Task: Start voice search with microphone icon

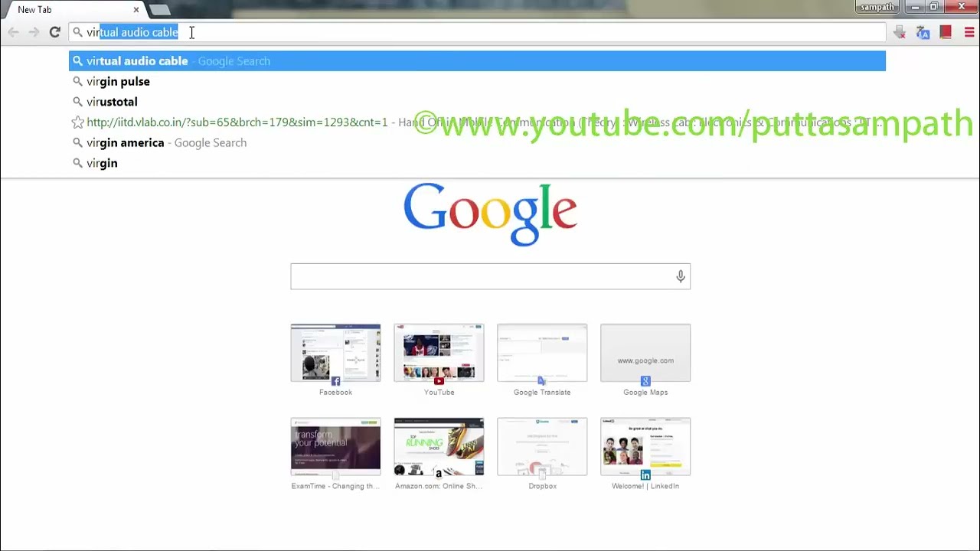Action: (681, 276)
